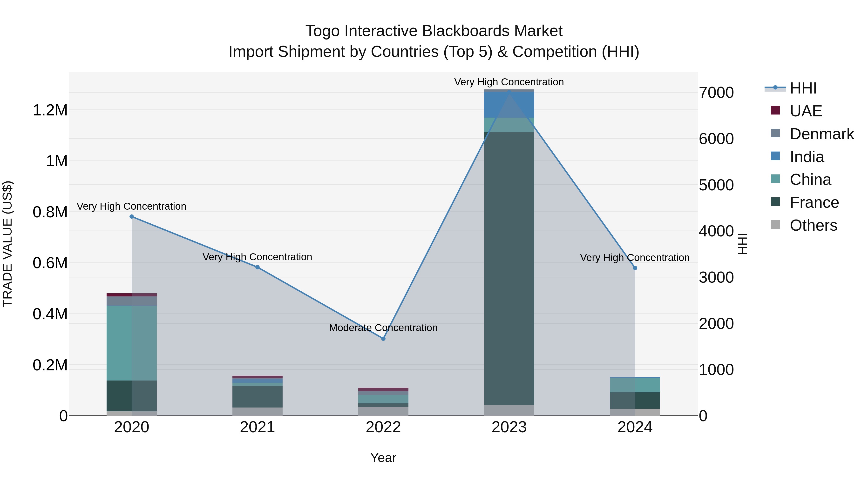Click the 2022 x-axis tick label
868x488 pixels.
(x=383, y=427)
